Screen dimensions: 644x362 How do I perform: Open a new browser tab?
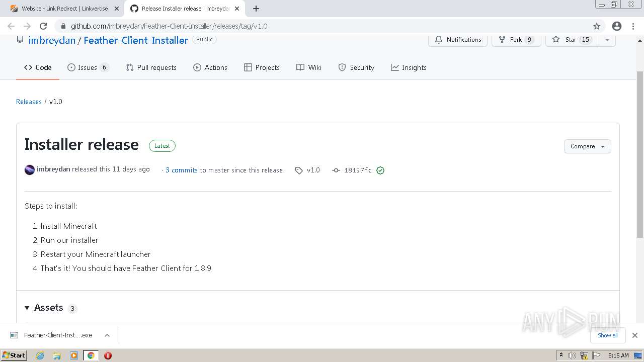[x=256, y=9]
